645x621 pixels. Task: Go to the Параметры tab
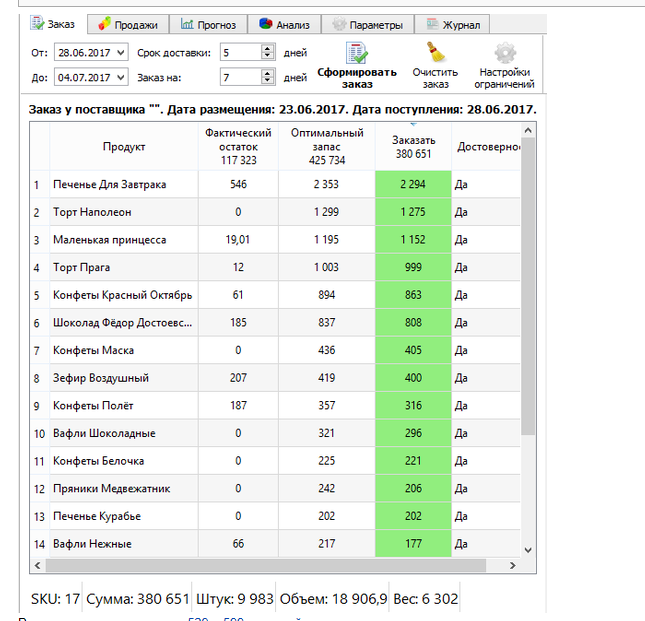click(x=368, y=24)
